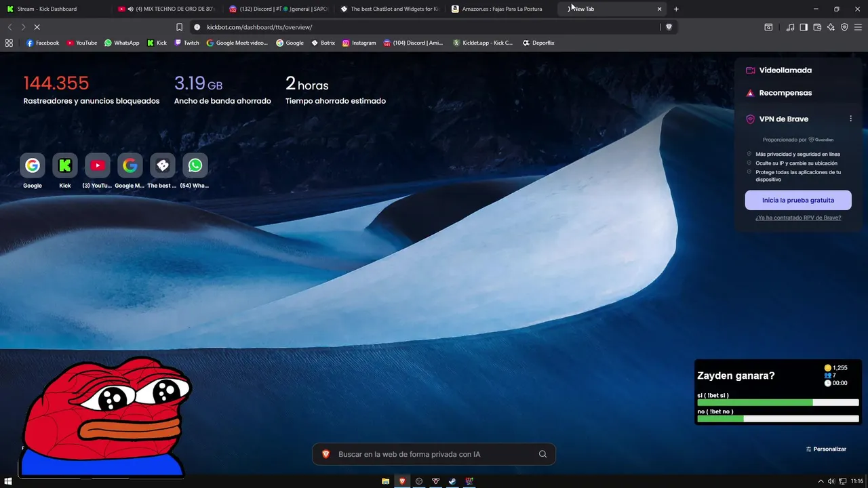Image resolution: width=868 pixels, height=488 pixels.
Task: Click the Personalizar button
Action: [x=826, y=449]
